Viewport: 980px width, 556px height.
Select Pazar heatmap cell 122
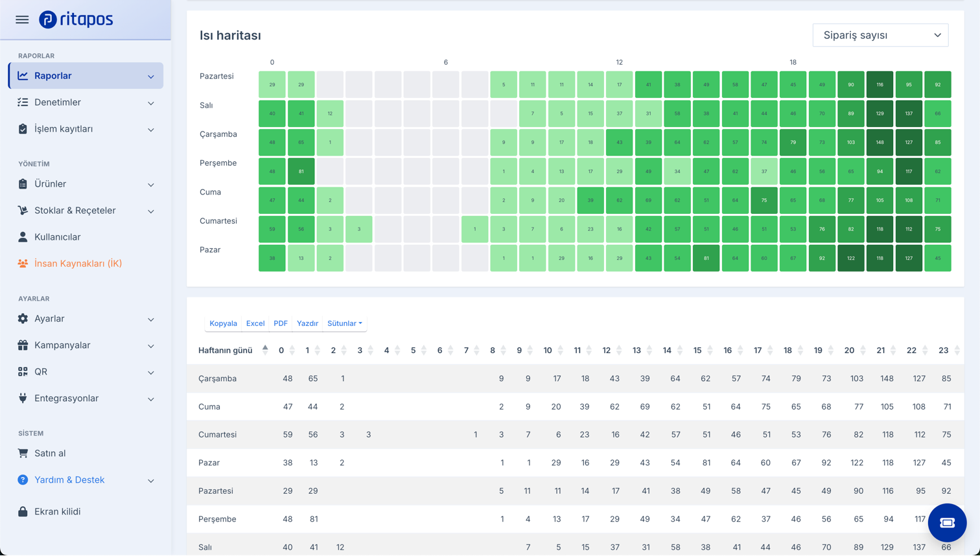tap(851, 258)
